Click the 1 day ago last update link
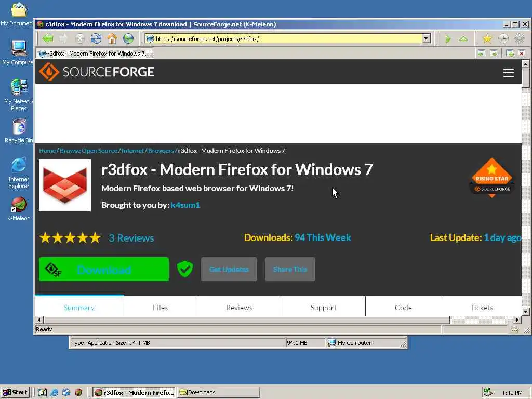 click(x=502, y=237)
